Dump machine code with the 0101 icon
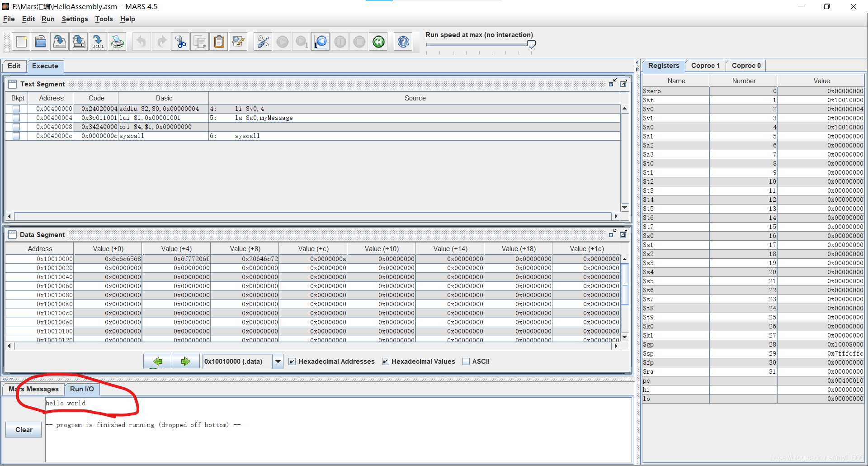 [x=98, y=42]
